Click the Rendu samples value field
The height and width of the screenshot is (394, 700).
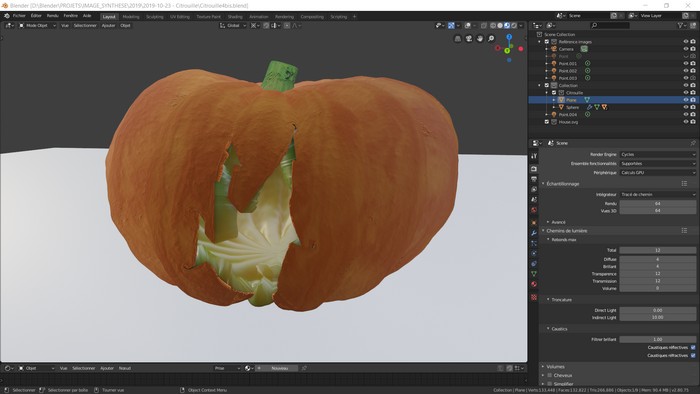(657, 203)
